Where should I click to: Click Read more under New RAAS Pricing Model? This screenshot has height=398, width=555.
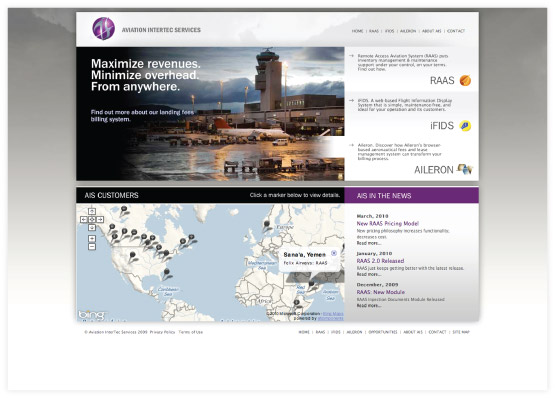(x=368, y=243)
